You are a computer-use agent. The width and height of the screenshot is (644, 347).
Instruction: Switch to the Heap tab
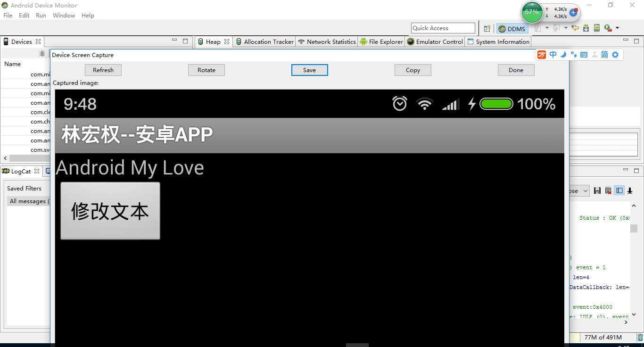pos(213,41)
